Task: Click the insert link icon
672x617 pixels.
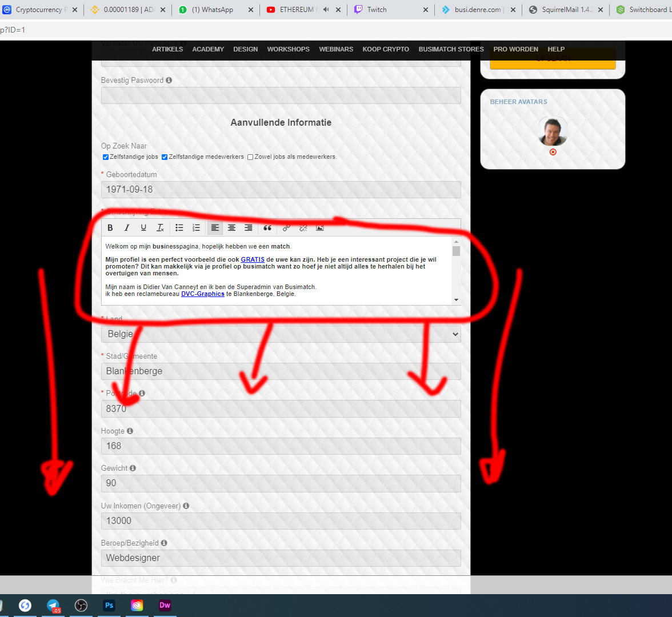Action: point(286,227)
